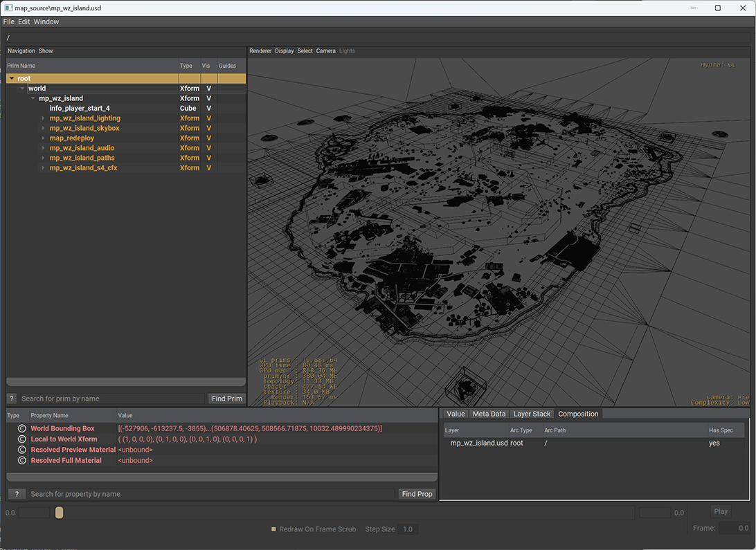Image resolution: width=756 pixels, height=550 pixels.
Task: Click the World Bounding Box computed-property icon
Action: (22, 429)
